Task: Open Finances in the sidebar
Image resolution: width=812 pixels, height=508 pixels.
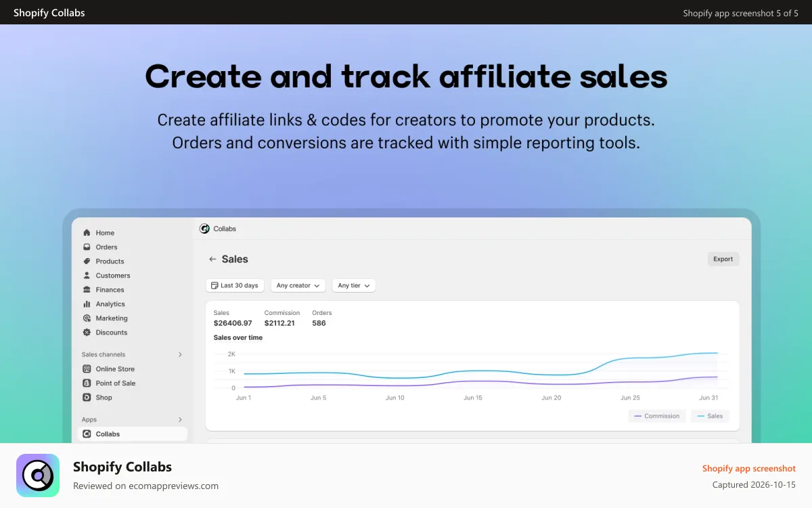Action: pyautogui.click(x=110, y=290)
